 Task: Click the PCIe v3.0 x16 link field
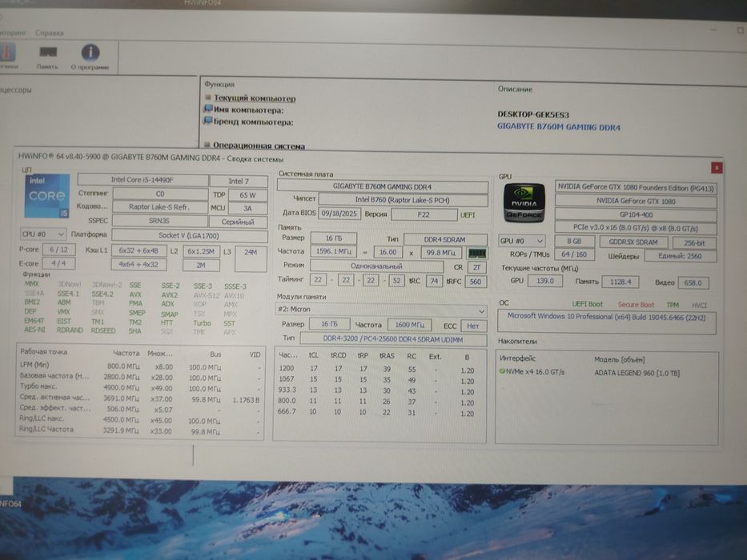[636, 228]
